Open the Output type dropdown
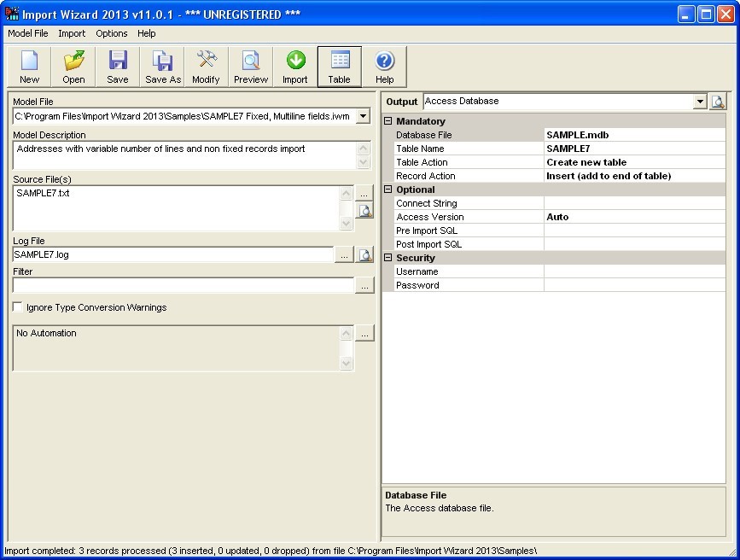The height and width of the screenshot is (560, 740). click(699, 102)
